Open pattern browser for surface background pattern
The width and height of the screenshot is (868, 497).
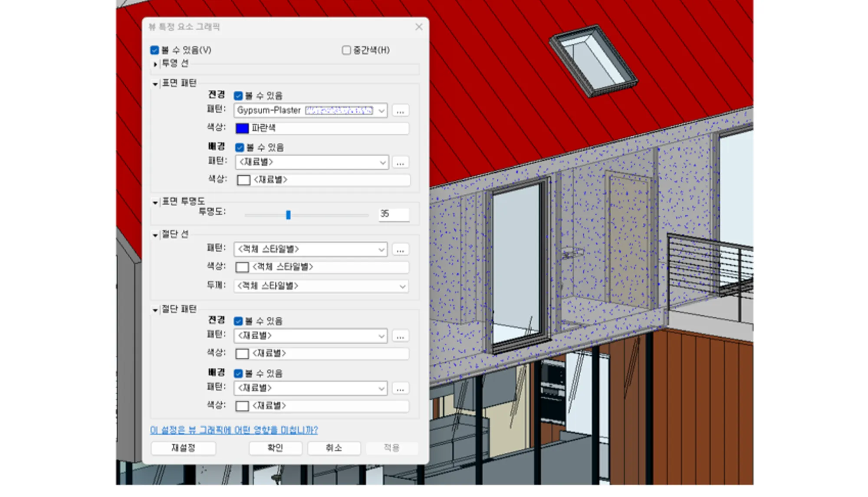click(400, 163)
